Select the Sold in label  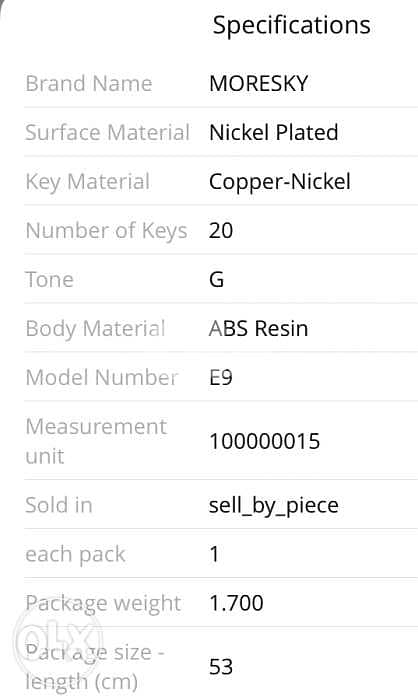pyautogui.click(x=59, y=505)
